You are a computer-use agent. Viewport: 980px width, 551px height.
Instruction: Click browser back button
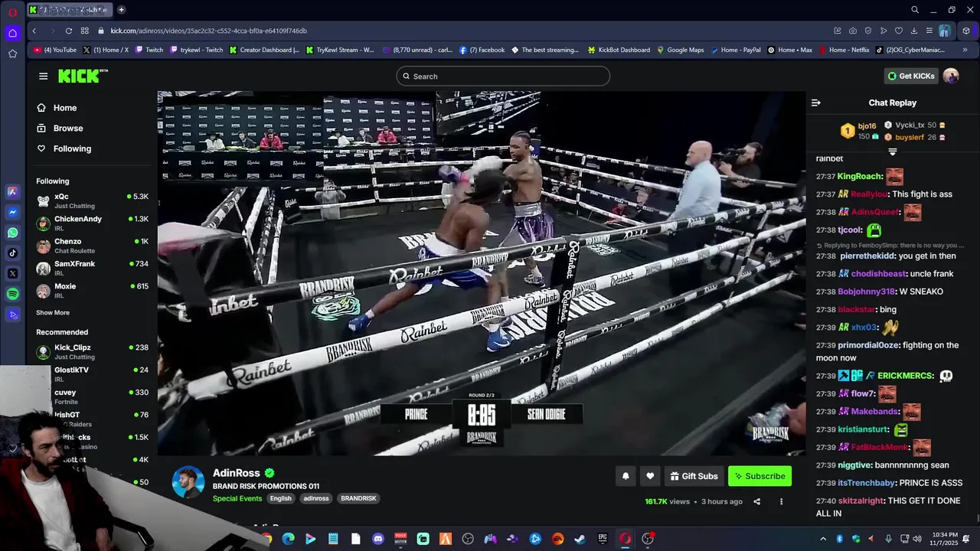pyautogui.click(x=34, y=31)
